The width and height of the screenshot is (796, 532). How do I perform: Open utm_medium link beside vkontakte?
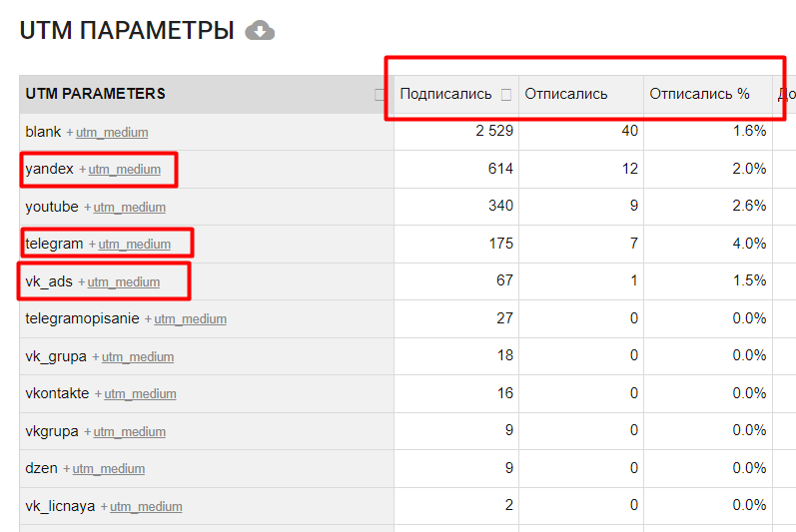pyautogui.click(x=140, y=393)
